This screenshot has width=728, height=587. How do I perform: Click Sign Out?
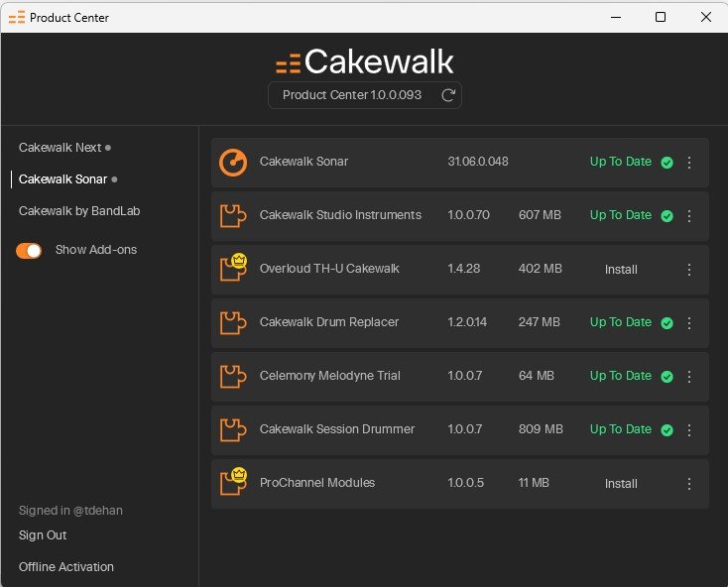point(43,535)
